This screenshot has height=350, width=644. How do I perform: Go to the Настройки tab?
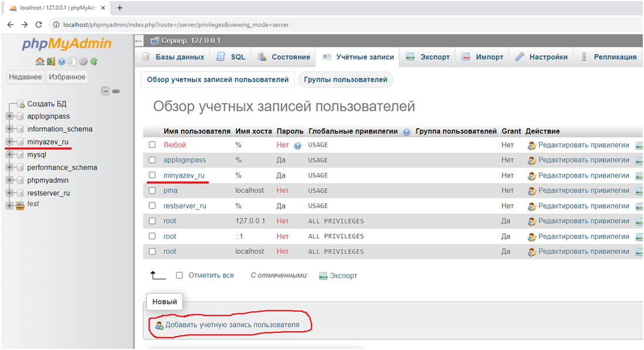[x=541, y=57]
